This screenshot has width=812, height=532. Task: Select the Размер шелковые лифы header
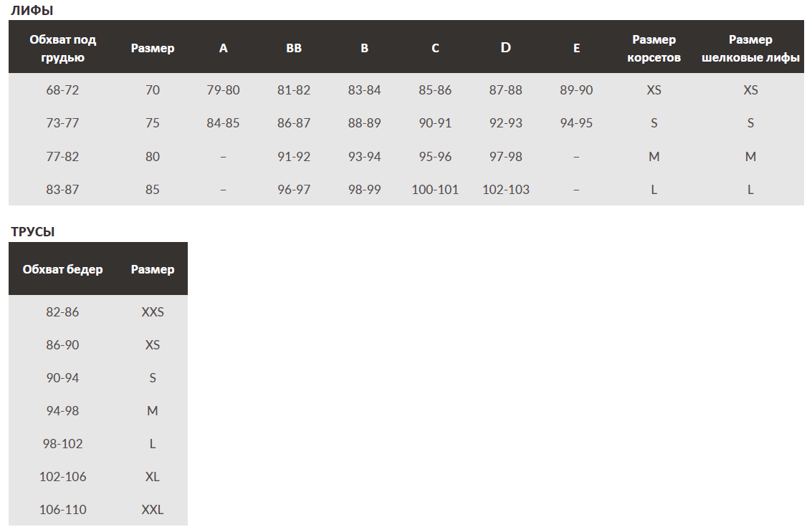(750, 49)
